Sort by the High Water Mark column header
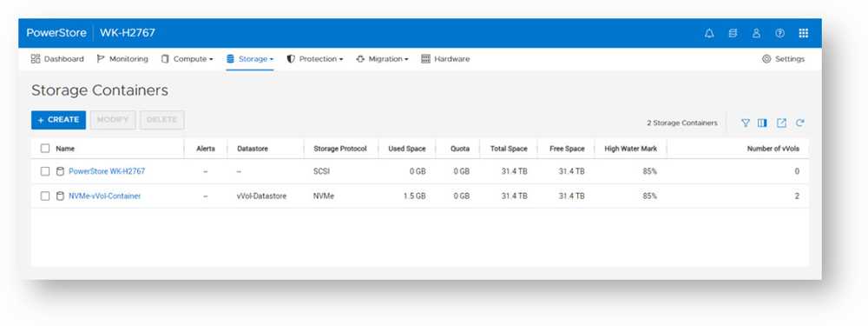The image size is (868, 326). (630, 149)
